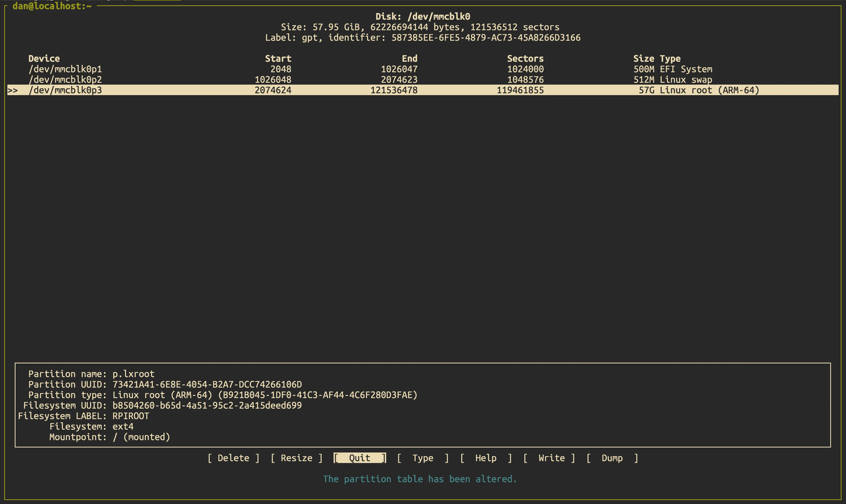Select the /dev/mmcblk0p1 partition row
This screenshot has height=504, width=846.
click(65, 69)
